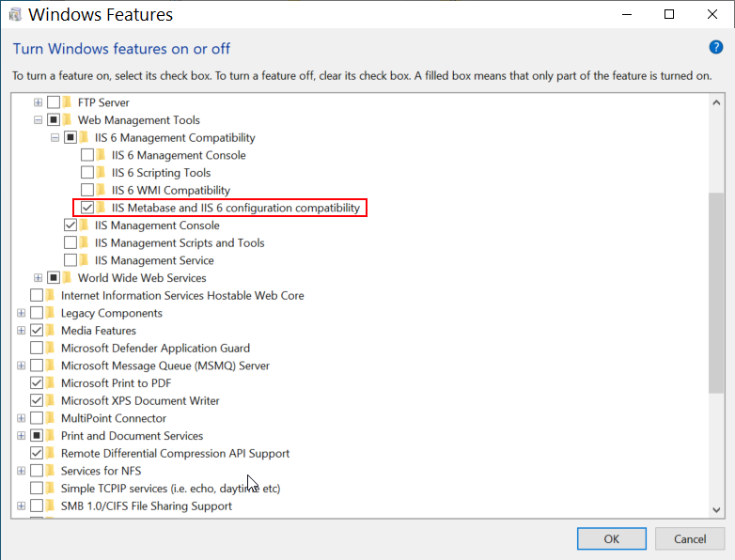
Task: Click the FTP Server folder icon
Action: [68, 102]
